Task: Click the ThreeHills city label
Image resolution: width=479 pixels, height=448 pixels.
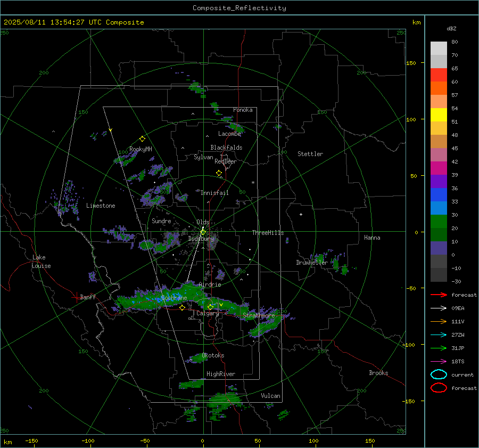Action: click(268, 233)
